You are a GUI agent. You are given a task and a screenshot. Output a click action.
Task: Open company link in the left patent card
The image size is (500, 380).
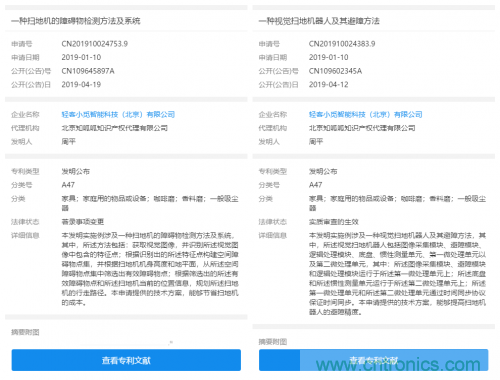point(118,115)
